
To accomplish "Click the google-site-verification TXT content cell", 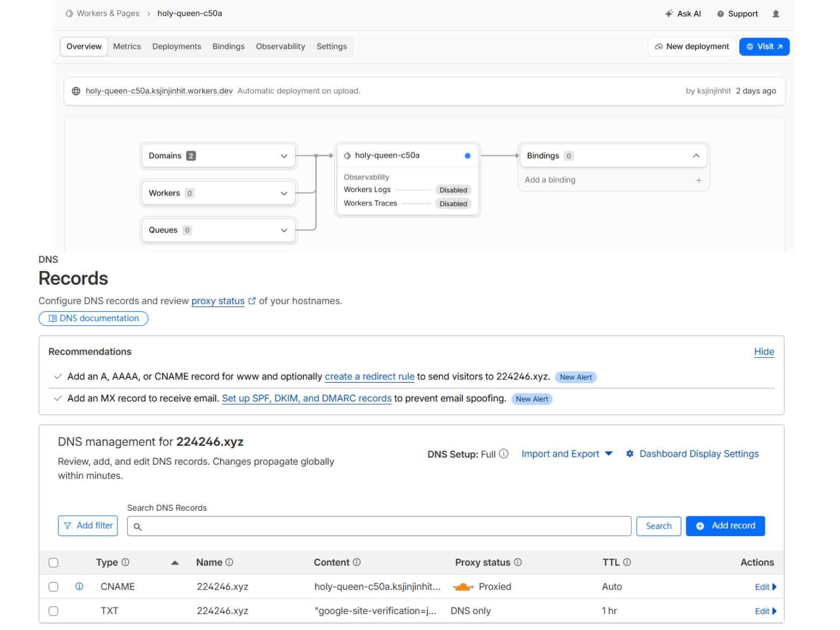I will [375, 611].
